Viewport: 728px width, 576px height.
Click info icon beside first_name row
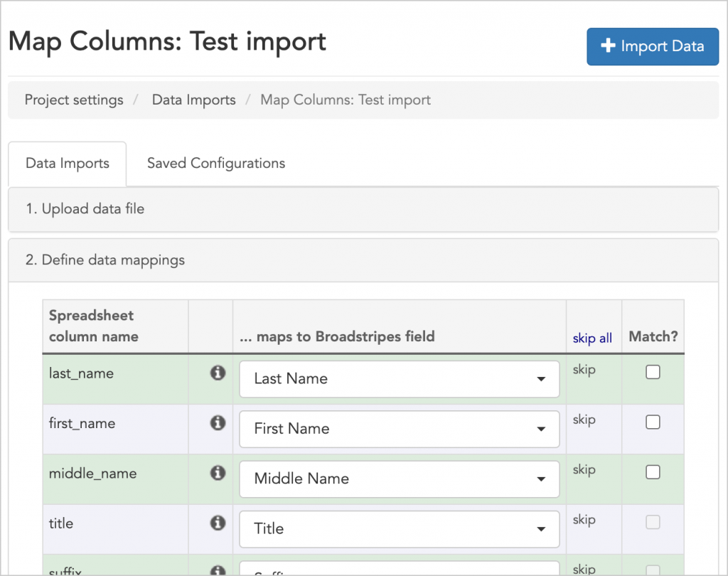pyautogui.click(x=218, y=422)
